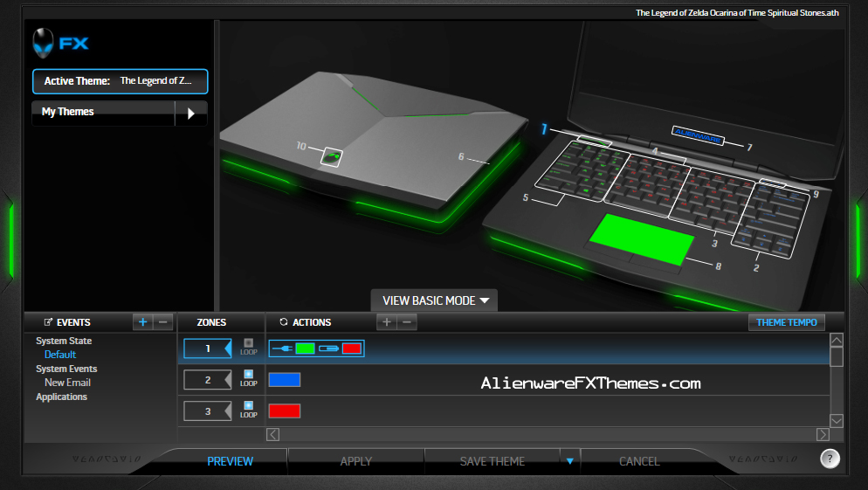This screenshot has height=490, width=868.
Task: Click the Cancel button
Action: (639, 461)
